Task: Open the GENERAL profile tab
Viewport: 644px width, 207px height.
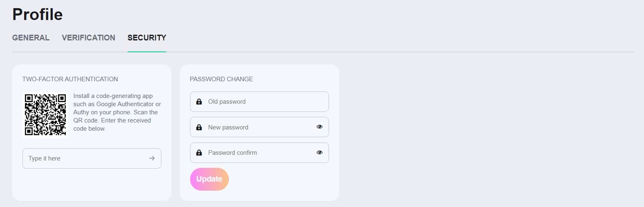Action: click(31, 38)
